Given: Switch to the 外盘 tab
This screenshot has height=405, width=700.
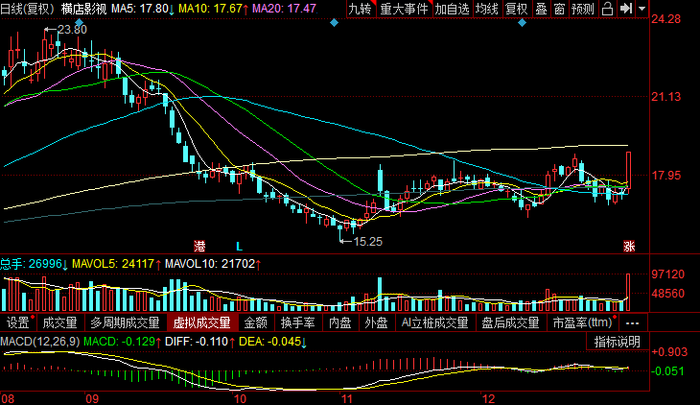Looking at the screenshot, I should click(x=376, y=322).
